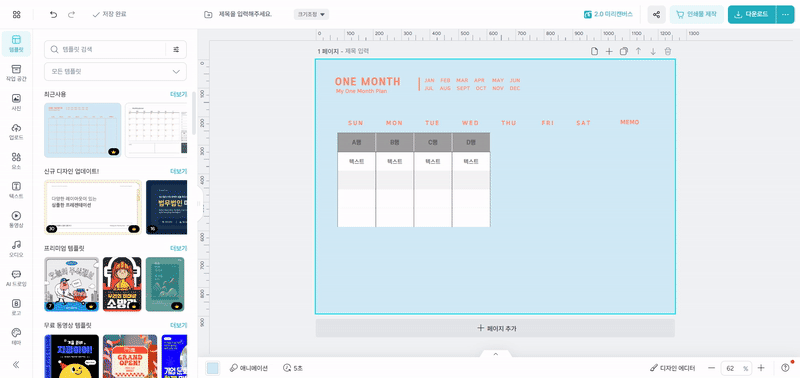800x378 pixels.
Task: Collapse the left sidebar with double-arrow
Action: coord(16,364)
